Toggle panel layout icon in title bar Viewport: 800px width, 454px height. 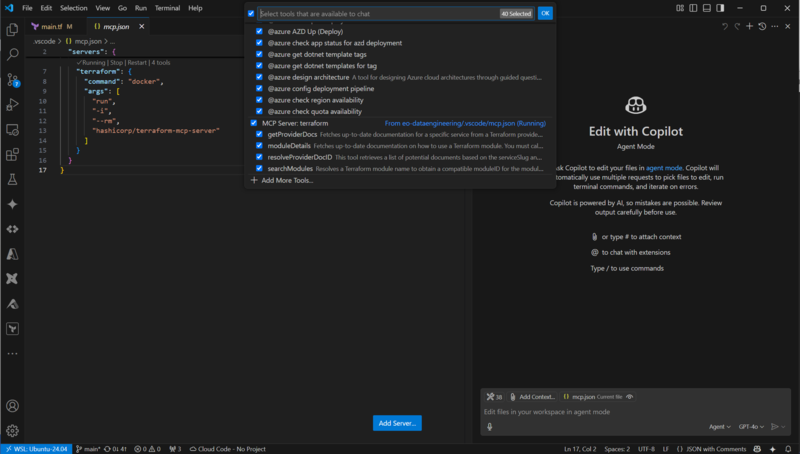[707, 8]
